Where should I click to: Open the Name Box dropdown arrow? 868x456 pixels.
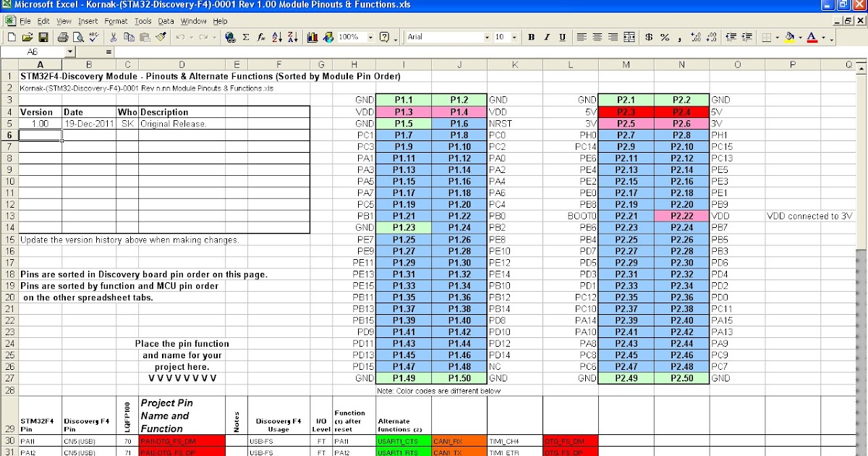(70, 52)
